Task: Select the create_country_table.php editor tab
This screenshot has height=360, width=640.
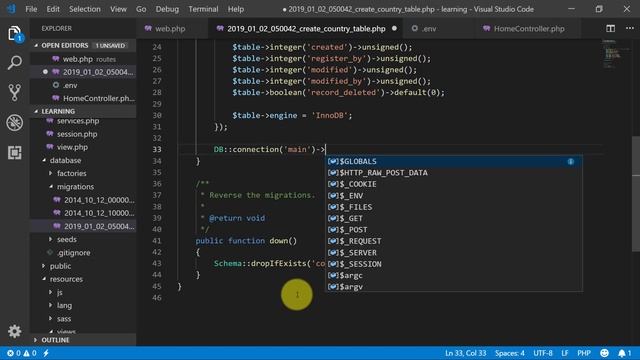Action: click(x=306, y=29)
